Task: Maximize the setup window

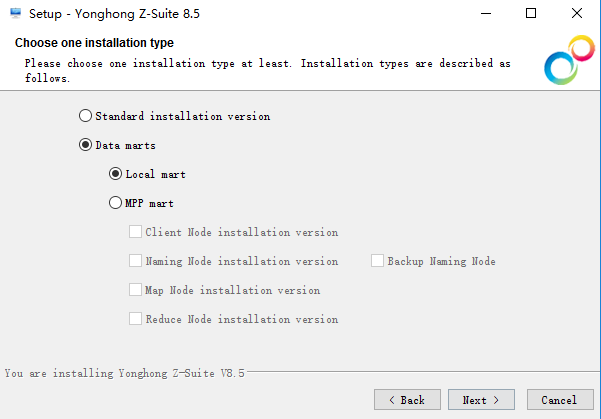Action: [x=531, y=13]
